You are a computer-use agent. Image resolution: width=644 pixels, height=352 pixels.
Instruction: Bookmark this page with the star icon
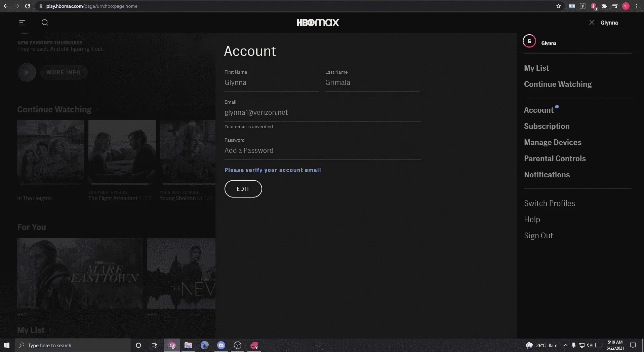click(559, 6)
